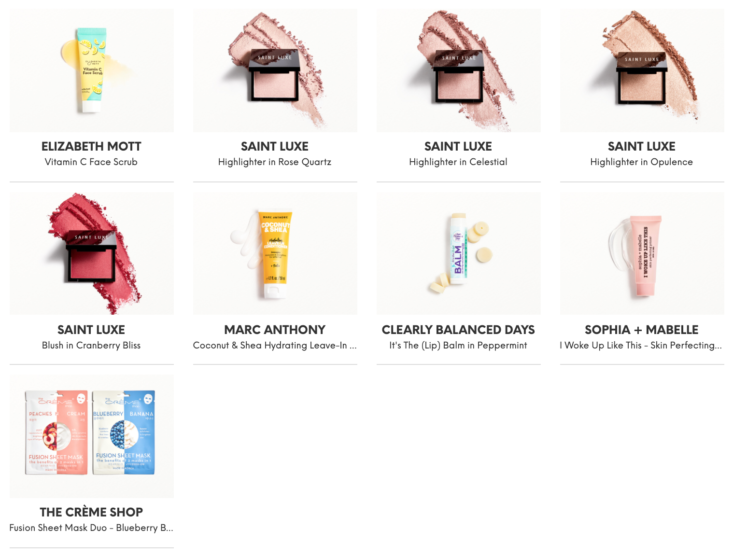Select the Cranberry Bliss blush image
This screenshot has height=557, width=733.
click(x=92, y=253)
